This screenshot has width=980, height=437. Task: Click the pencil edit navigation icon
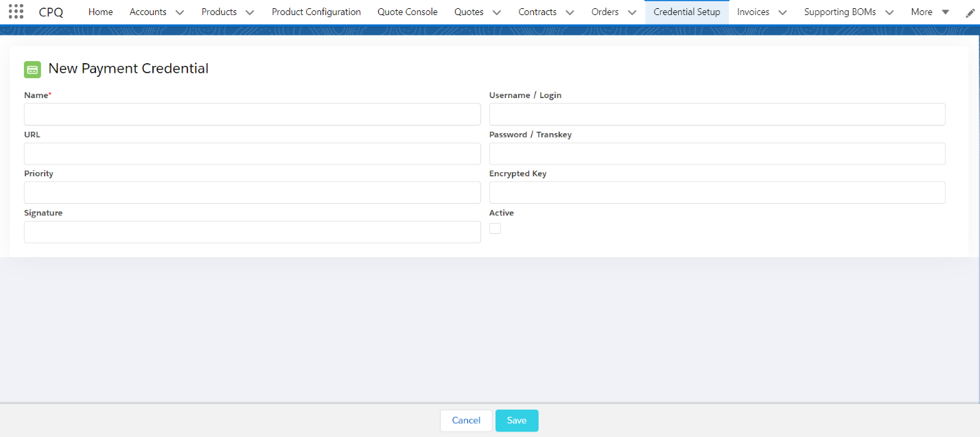(970, 12)
